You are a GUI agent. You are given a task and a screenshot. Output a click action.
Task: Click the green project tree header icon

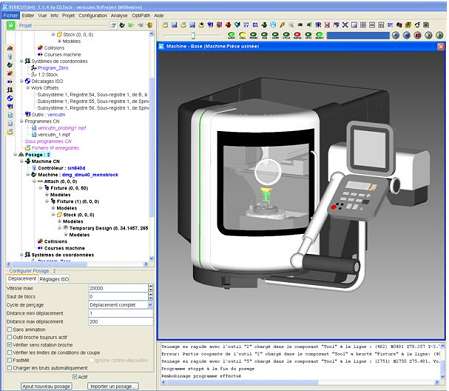(x=11, y=25)
